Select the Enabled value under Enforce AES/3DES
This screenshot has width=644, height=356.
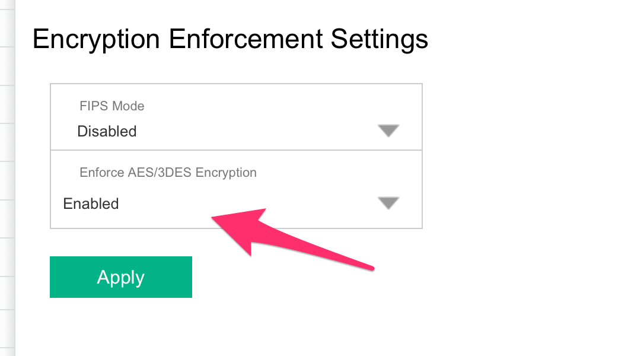pos(91,204)
